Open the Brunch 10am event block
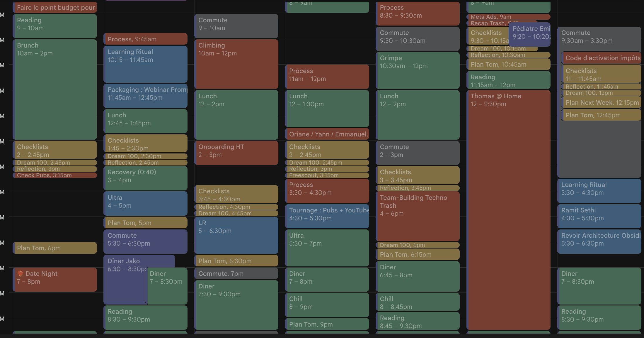Screen dimensions: 644x338 click(55, 89)
